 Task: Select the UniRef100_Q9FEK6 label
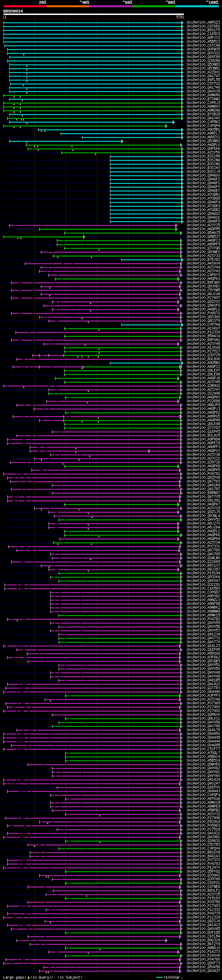coord(203,149)
